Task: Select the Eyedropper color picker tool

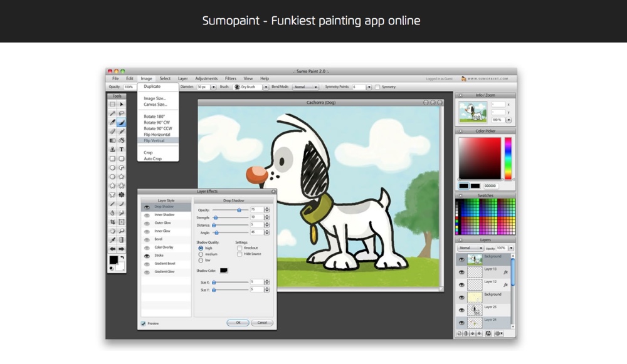Action: 112,240
